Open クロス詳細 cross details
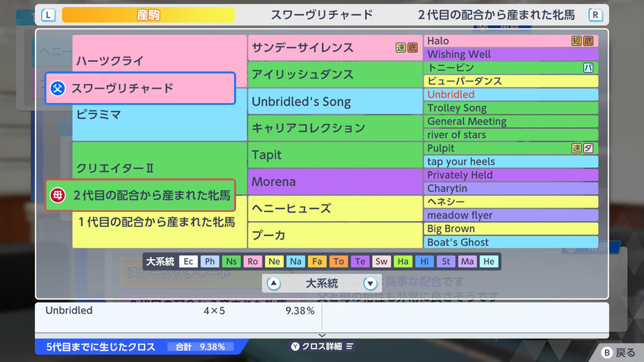 click(x=322, y=346)
